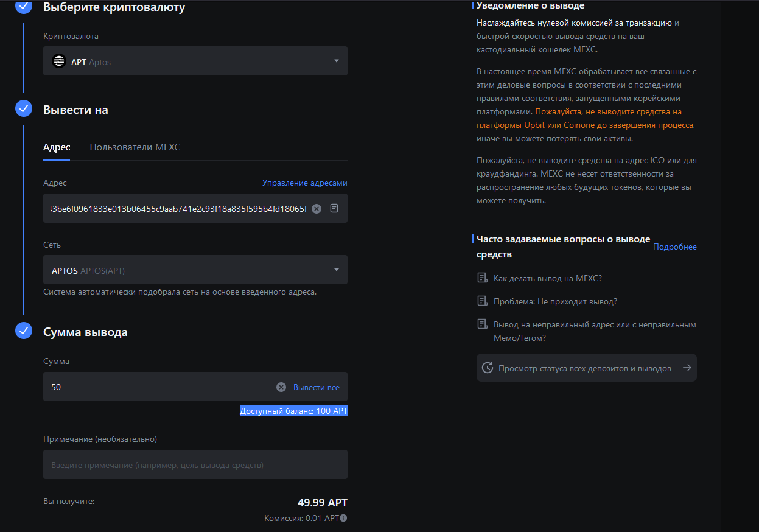Switch to the Адрес tab
Screen dimensions: 759x532
[x=57, y=147]
